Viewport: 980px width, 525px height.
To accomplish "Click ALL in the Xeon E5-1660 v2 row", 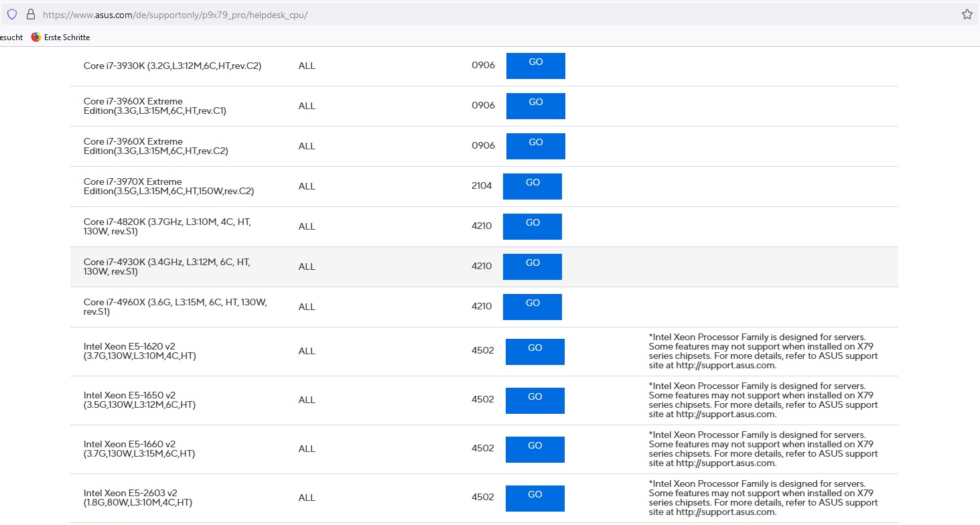I will pos(307,449).
